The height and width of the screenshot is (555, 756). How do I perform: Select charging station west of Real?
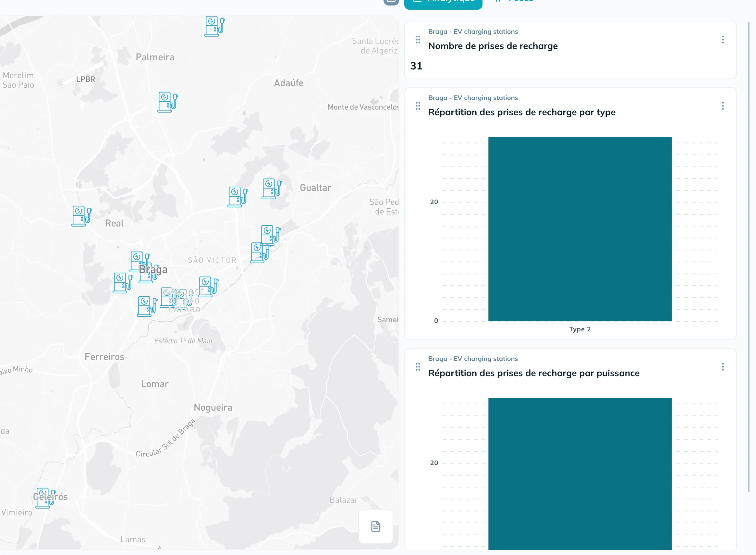pyautogui.click(x=81, y=216)
